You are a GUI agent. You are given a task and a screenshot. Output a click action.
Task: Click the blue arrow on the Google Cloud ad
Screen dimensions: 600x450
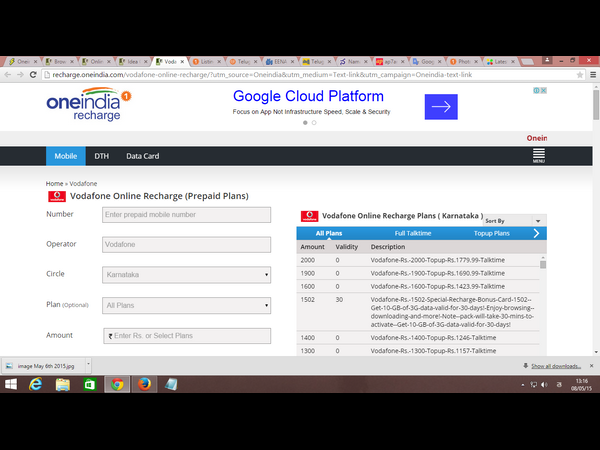coord(441,106)
